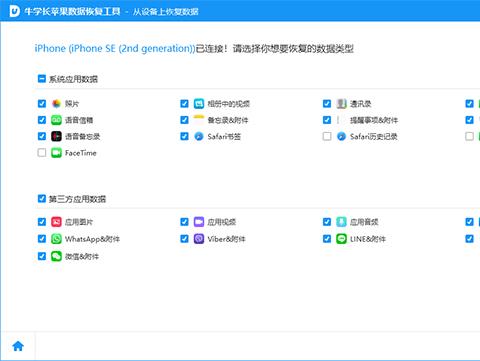Click the Safari bookmarks (Safari书签) compass icon
Screen dimensions: 480x361
(199, 136)
